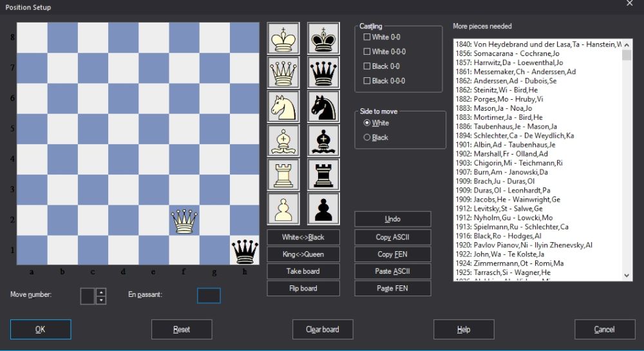This screenshot has height=351, width=644.
Task: Choose the black pawn piece
Action: [323, 208]
